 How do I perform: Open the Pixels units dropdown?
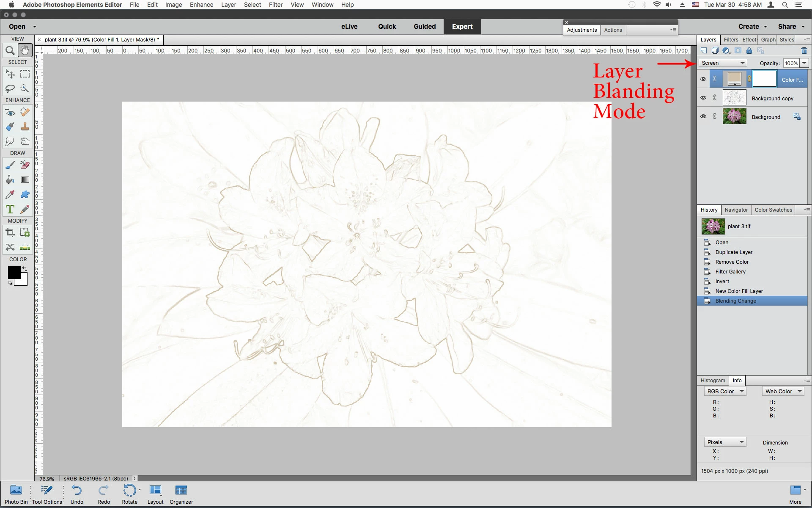click(725, 442)
